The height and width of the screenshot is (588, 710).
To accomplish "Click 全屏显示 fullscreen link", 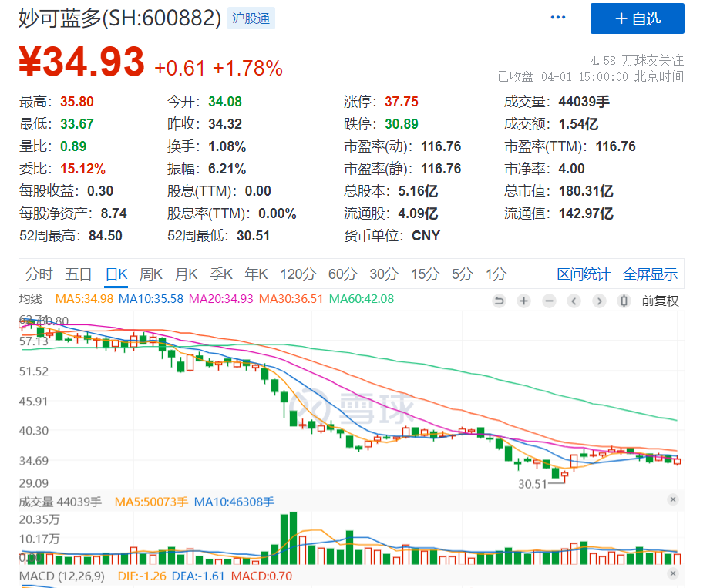I will click(x=650, y=274).
